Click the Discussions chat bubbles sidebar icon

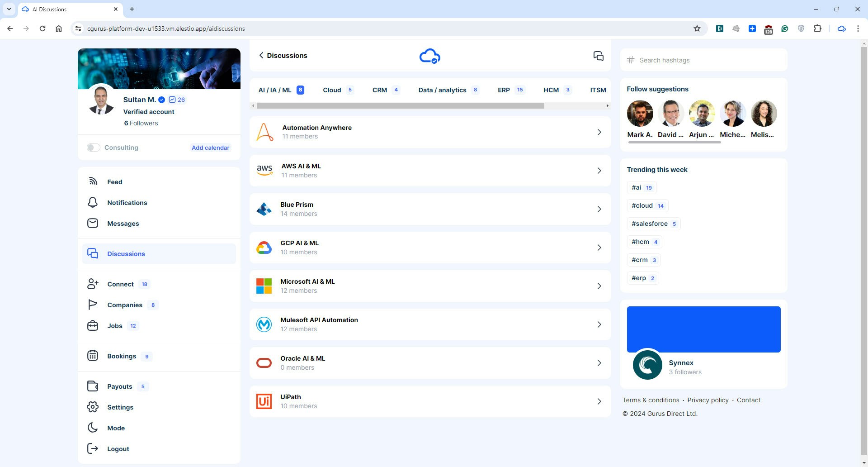93,253
